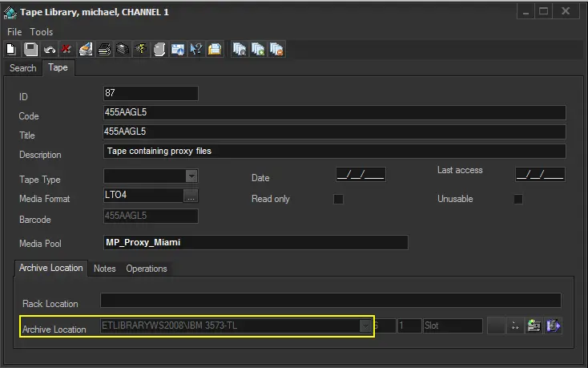Open the Tape Type dropdown
The image size is (588, 368).
click(x=191, y=176)
